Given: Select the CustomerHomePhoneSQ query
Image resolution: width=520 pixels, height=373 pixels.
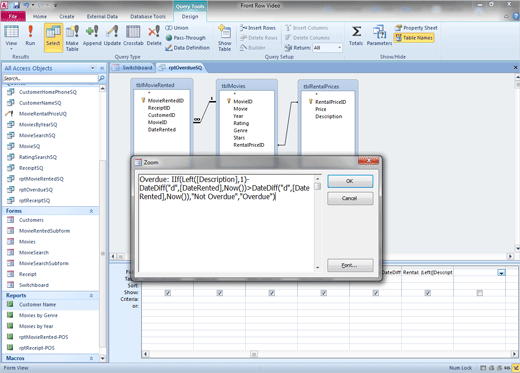Looking at the screenshot, I should click(48, 92).
